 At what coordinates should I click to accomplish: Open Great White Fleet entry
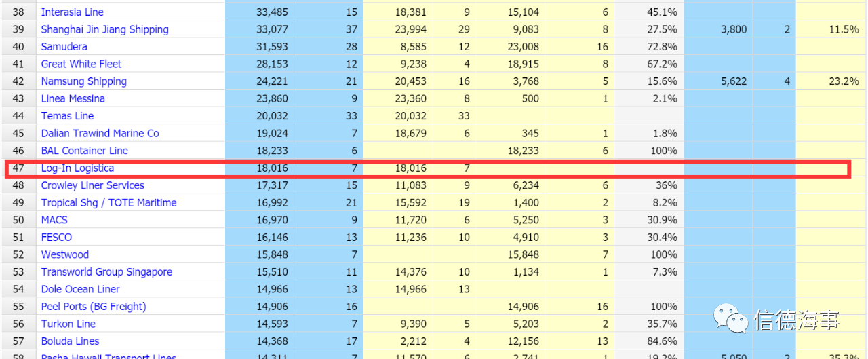pyautogui.click(x=81, y=64)
